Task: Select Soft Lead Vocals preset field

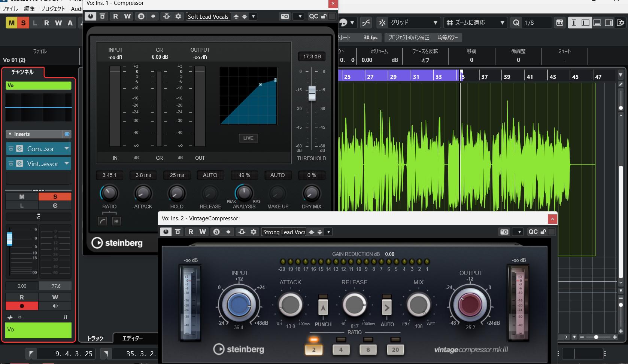Action: [x=208, y=16]
